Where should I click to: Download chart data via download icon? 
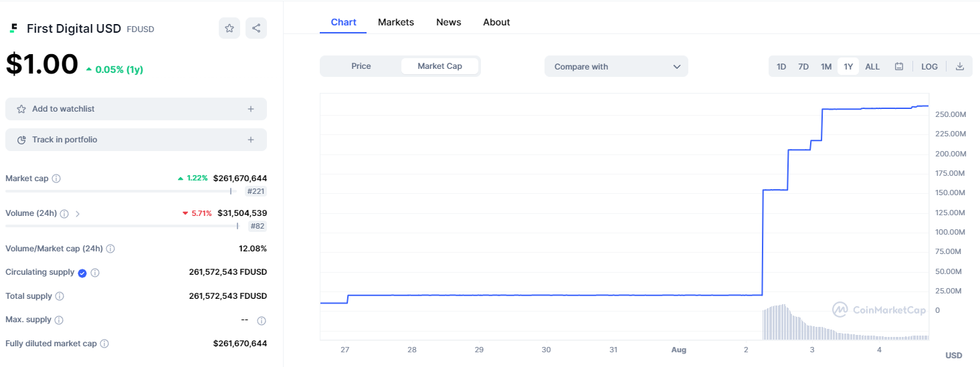(960, 67)
